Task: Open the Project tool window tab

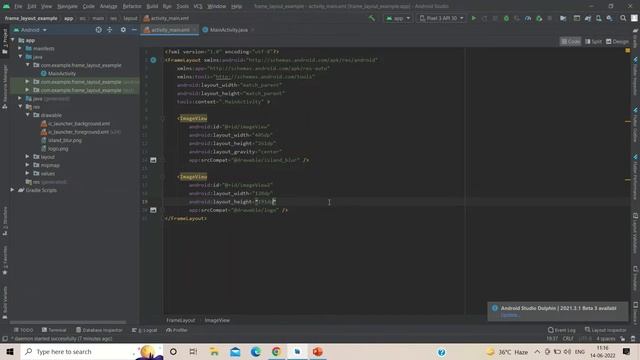Action: (5, 42)
